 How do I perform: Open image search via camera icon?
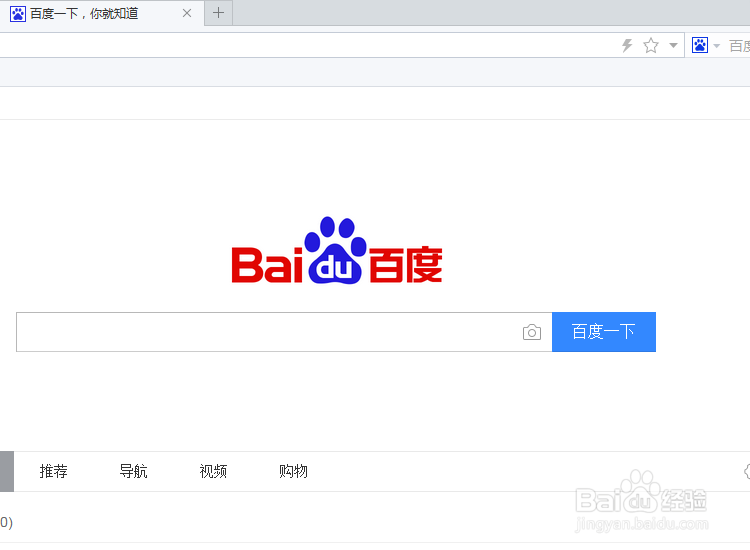pyautogui.click(x=532, y=332)
